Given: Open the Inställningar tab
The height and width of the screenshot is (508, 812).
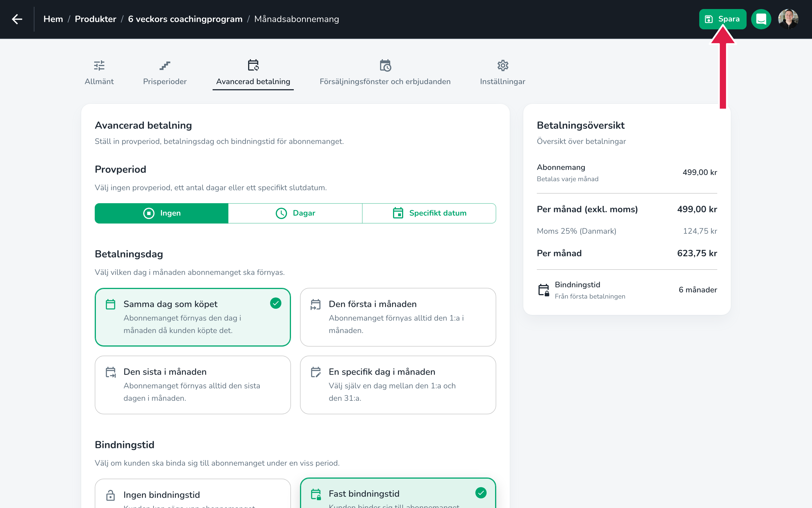Looking at the screenshot, I should 503,73.
